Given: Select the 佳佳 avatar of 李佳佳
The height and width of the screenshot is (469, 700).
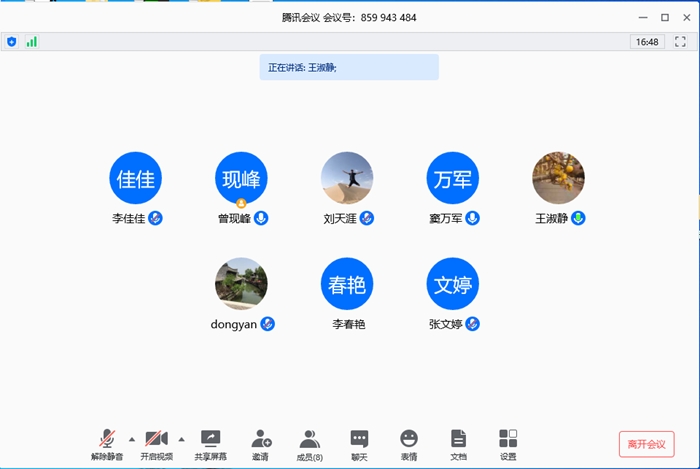Looking at the screenshot, I should (136, 178).
